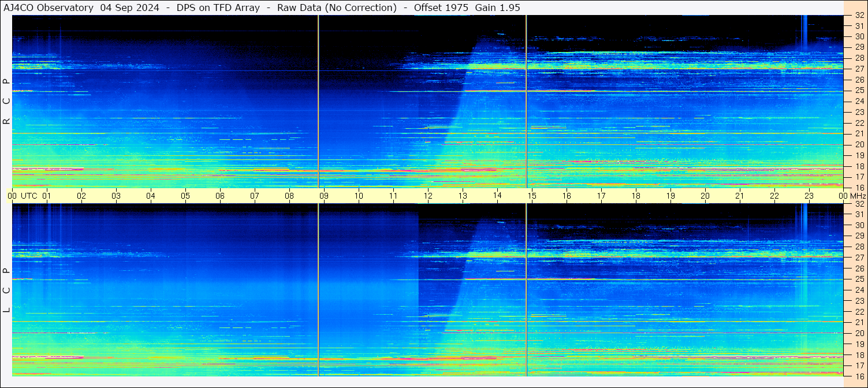The image size is (868, 388).
Task: Click hour label '23' on time axis
Action: 809,196
